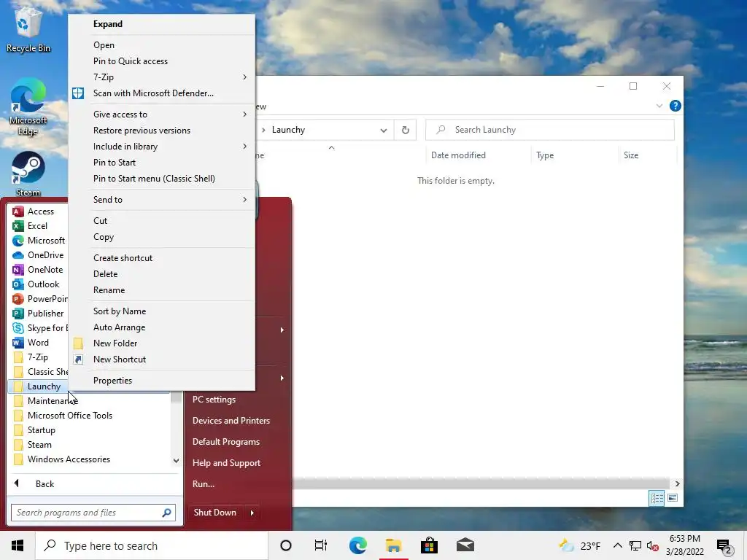The width and height of the screenshot is (747, 560).
Task: Open the weather widget showing 23°F
Action: (x=579, y=545)
